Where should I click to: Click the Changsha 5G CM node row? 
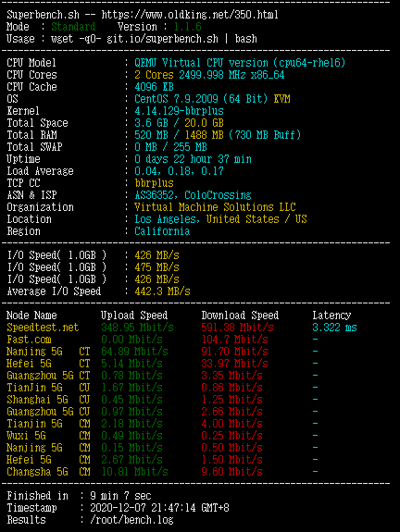click(x=163, y=472)
